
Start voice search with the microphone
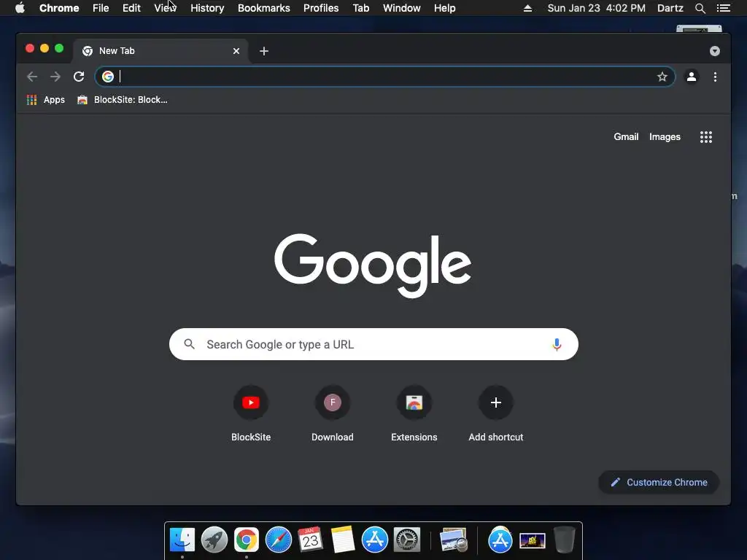(x=557, y=344)
